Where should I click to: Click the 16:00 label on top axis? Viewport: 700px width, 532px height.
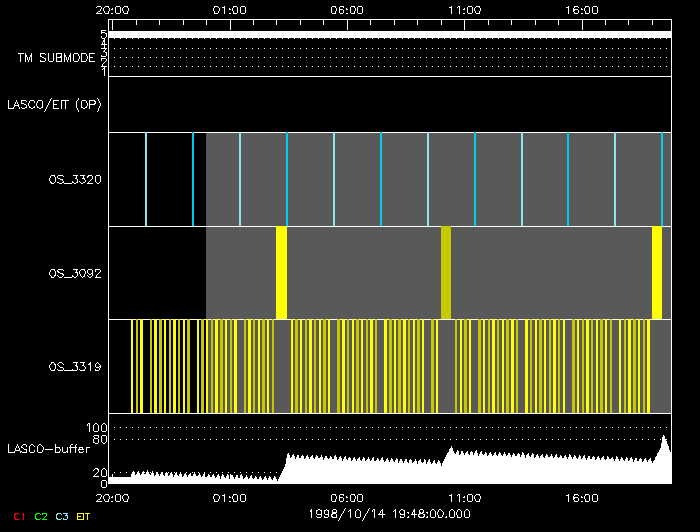click(582, 10)
